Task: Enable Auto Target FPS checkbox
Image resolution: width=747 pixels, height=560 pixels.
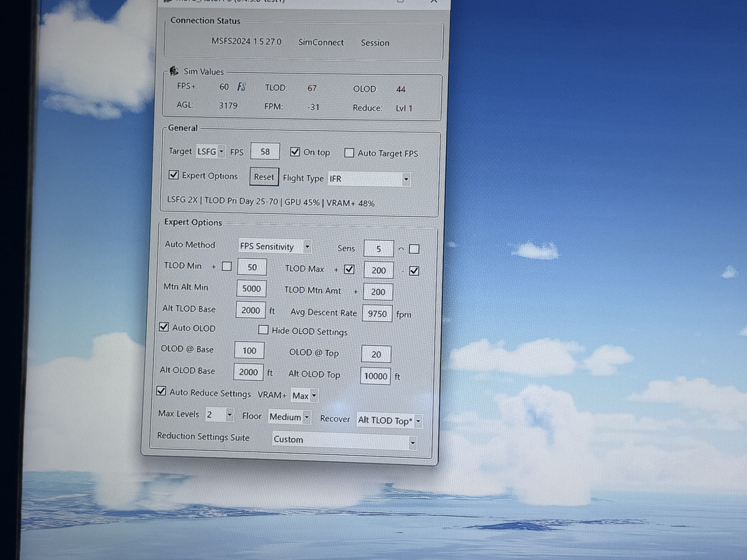Action: point(349,153)
